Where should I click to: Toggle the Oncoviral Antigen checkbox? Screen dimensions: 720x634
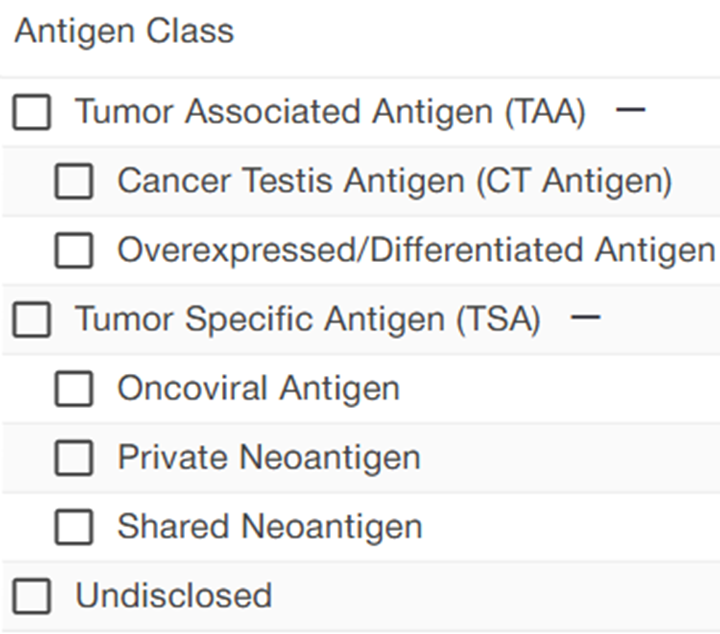tap(74, 389)
